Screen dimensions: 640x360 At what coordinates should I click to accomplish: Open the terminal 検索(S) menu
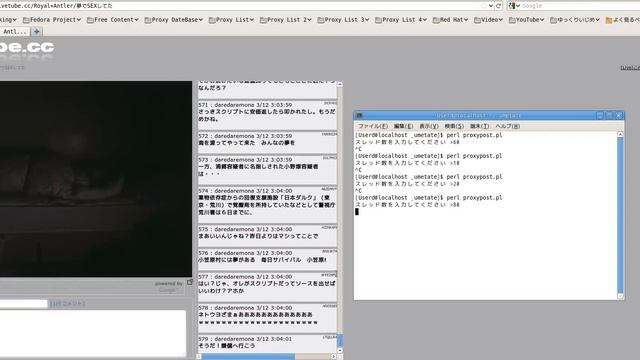(454, 126)
